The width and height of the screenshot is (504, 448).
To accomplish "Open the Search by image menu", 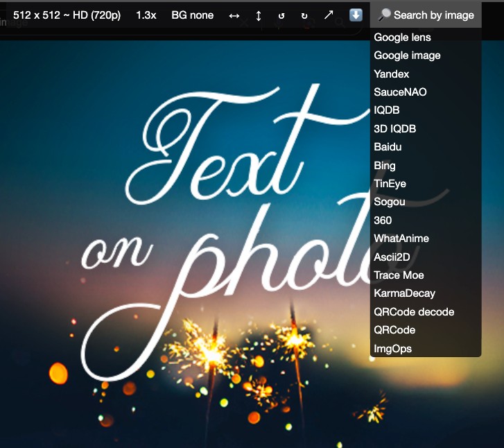I will pyautogui.click(x=426, y=15).
